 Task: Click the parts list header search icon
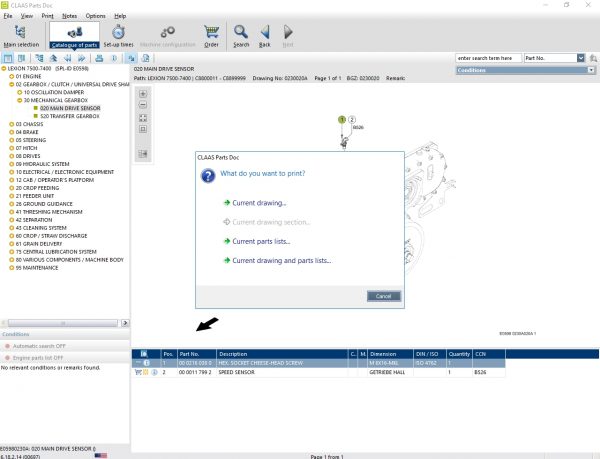tap(144, 354)
